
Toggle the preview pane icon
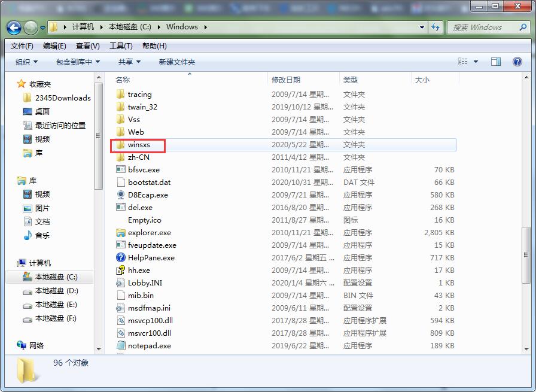pyautogui.click(x=496, y=62)
